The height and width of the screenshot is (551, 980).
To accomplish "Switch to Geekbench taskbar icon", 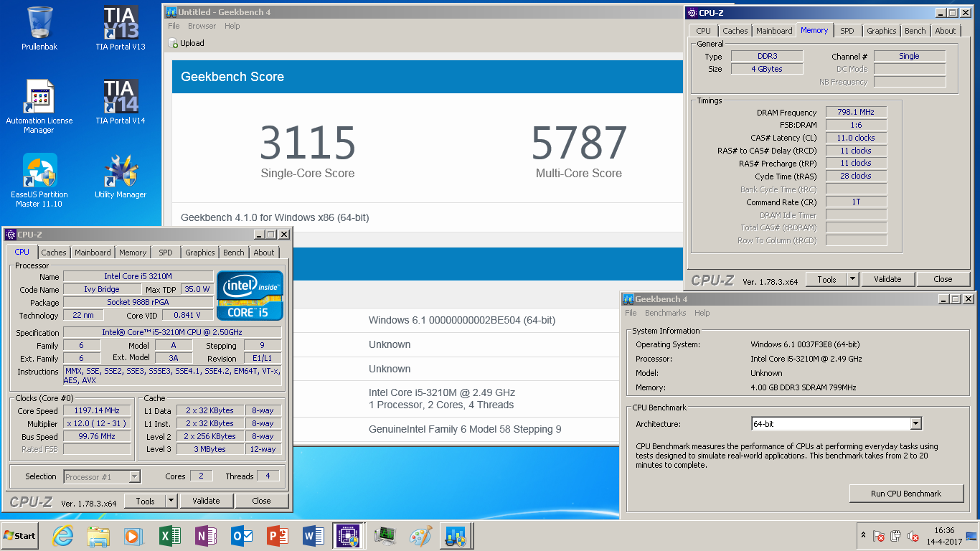I will click(456, 536).
